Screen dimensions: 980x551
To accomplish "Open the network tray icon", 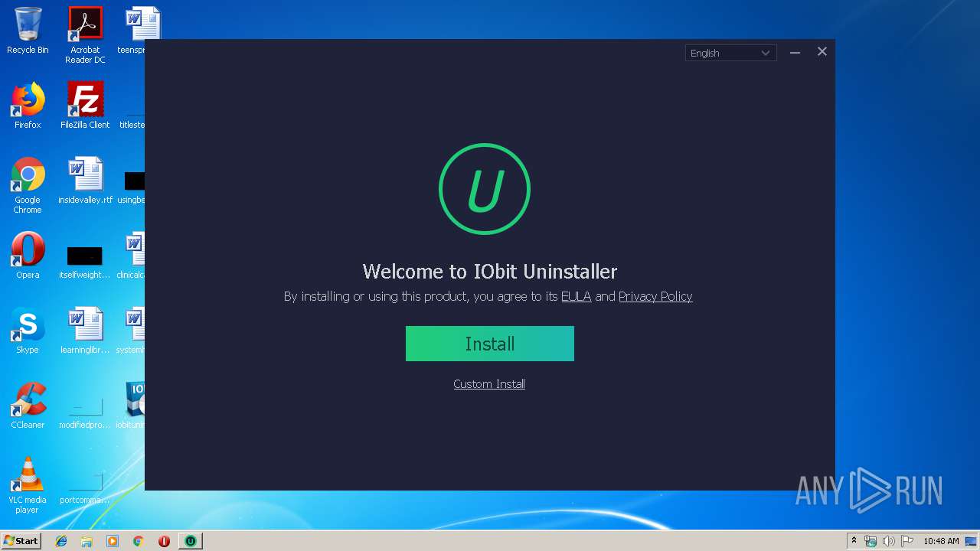I will [871, 541].
